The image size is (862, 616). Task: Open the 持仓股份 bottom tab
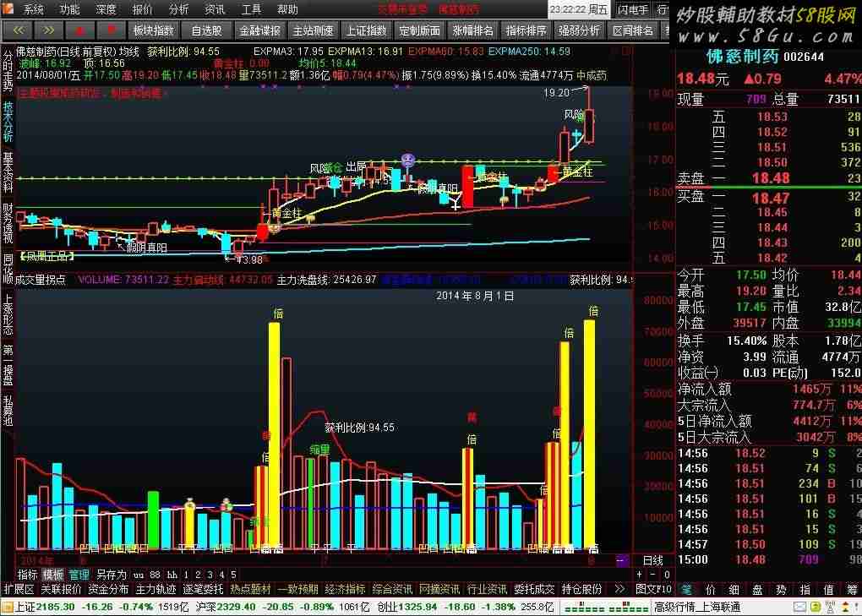click(x=581, y=589)
